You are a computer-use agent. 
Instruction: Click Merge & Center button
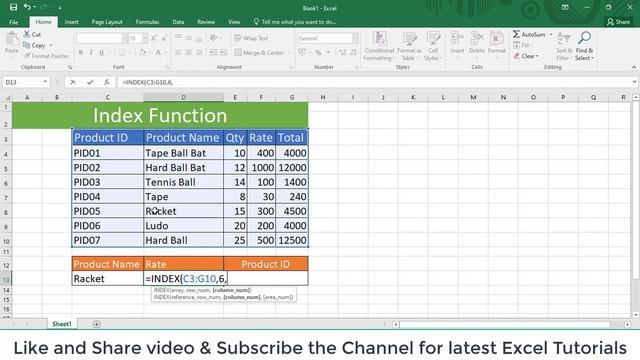coord(259,52)
